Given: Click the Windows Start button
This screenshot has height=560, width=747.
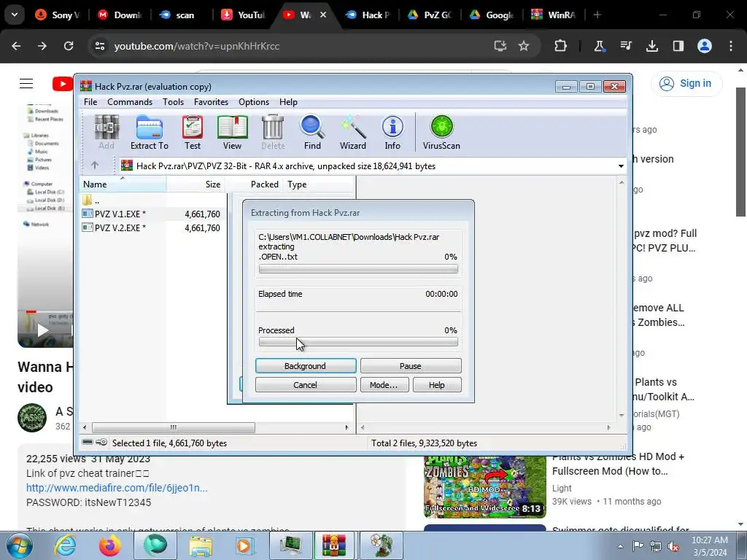Looking at the screenshot, I should [x=19, y=545].
